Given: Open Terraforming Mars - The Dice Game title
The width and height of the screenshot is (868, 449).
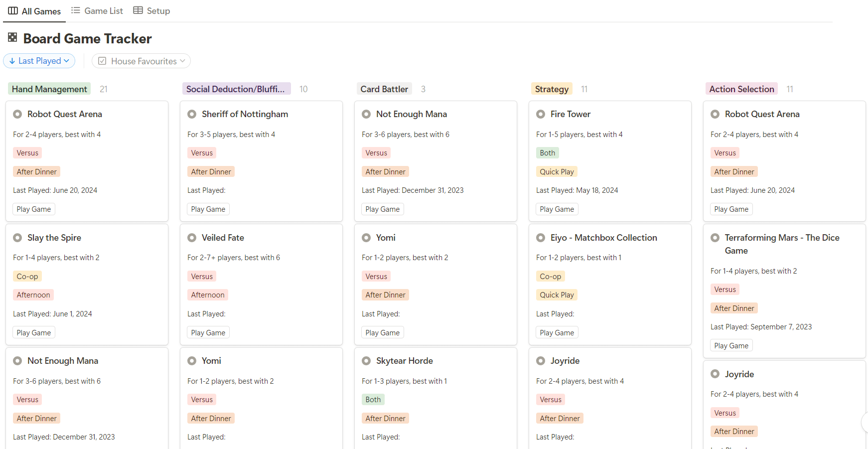Looking at the screenshot, I should click(x=782, y=244).
